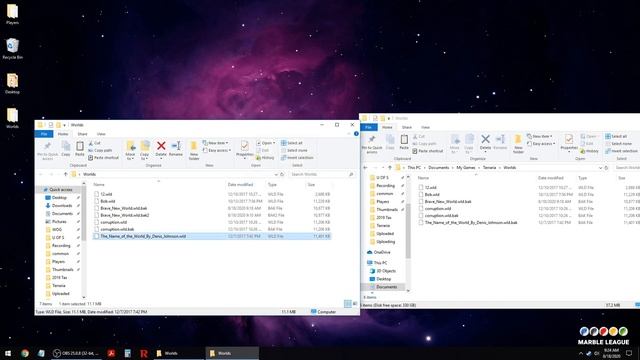The width and height of the screenshot is (640, 360).
Task: Switch to the Share tab in the Quick access window
Action: (82, 134)
